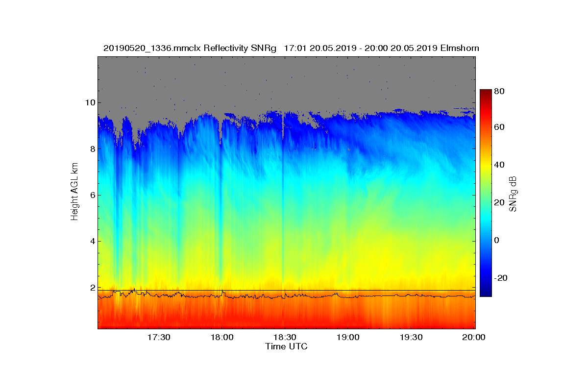The height and width of the screenshot is (392, 588).
Task: Click the 18:30 time tick label
Action: click(285, 337)
